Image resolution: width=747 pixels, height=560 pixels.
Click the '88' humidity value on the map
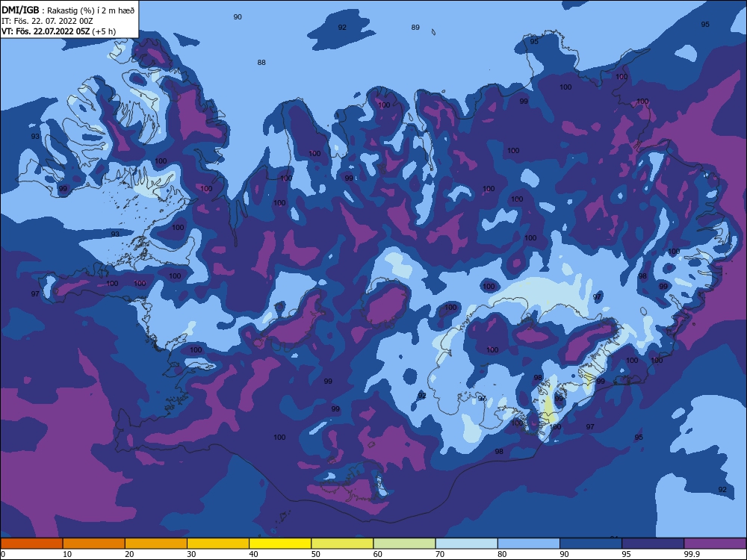pyautogui.click(x=261, y=63)
